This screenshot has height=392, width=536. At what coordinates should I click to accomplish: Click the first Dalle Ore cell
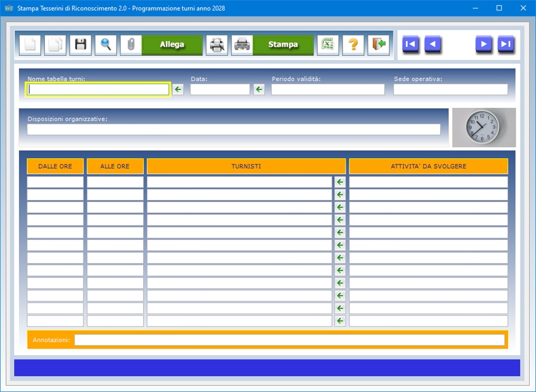point(55,182)
